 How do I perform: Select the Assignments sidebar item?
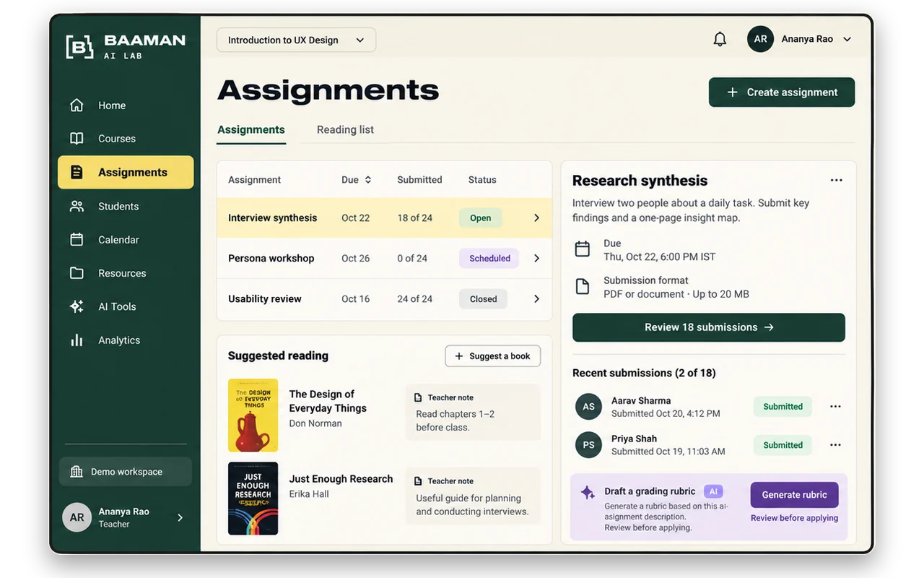pos(126,172)
